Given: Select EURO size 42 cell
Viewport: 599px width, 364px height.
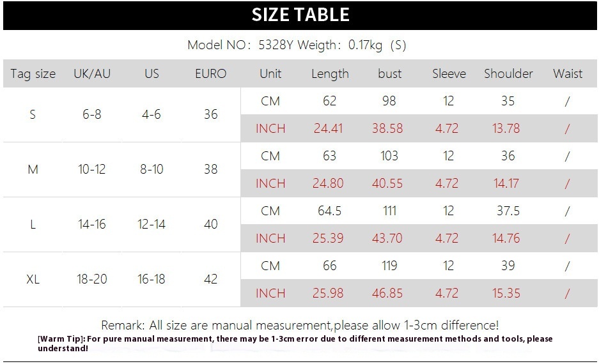Looking at the screenshot, I should tap(211, 279).
